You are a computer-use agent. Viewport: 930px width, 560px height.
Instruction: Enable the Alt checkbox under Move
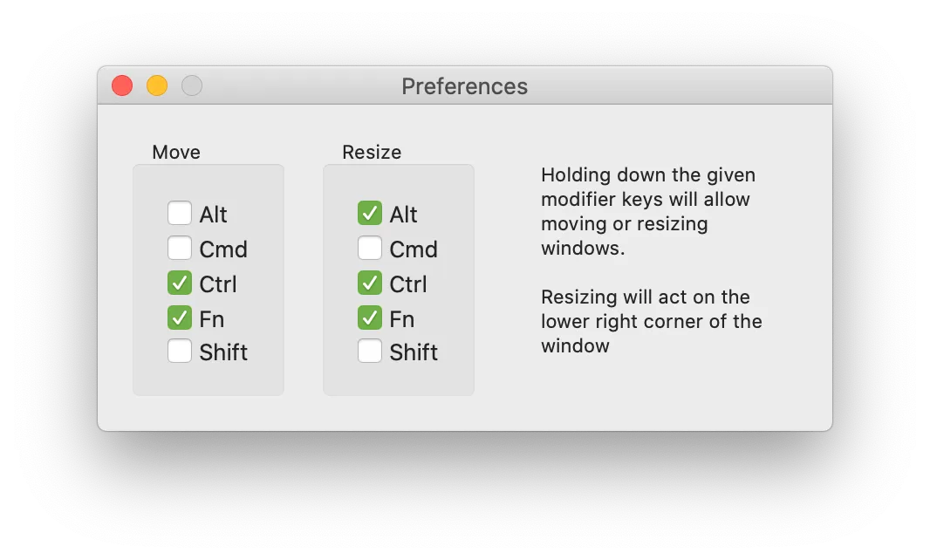[x=180, y=213]
